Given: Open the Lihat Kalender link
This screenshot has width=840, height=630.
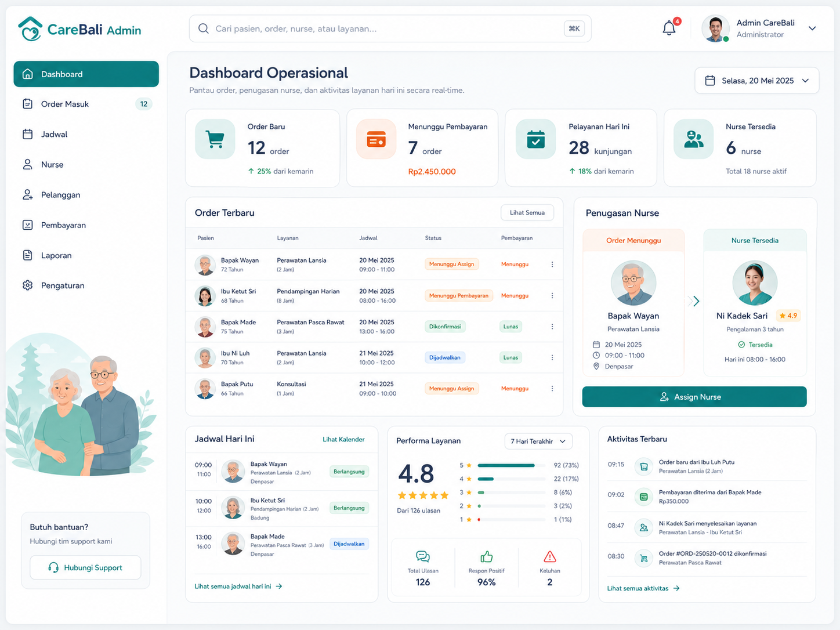Looking at the screenshot, I should (343, 440).
